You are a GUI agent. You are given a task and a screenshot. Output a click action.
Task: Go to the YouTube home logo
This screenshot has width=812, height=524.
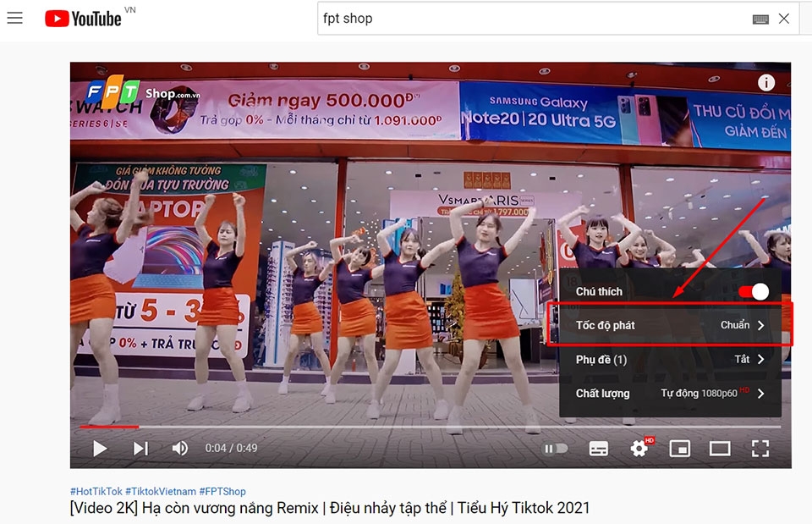pyautogui.click(x=83, y=19)
